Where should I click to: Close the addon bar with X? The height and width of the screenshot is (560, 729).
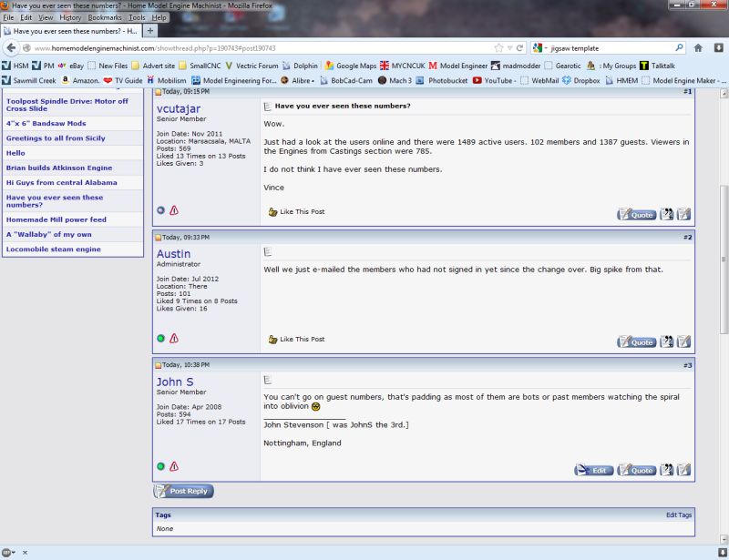tap(26, 553)
